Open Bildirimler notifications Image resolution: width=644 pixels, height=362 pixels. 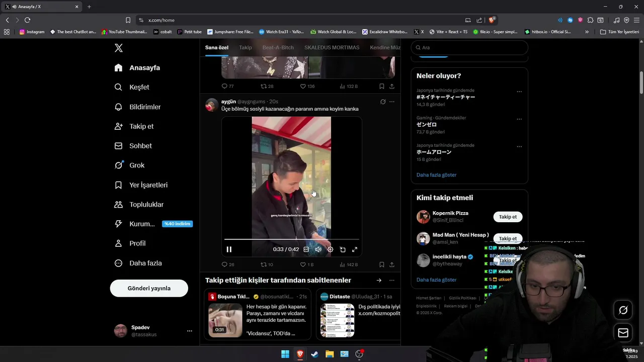[138, 107]
